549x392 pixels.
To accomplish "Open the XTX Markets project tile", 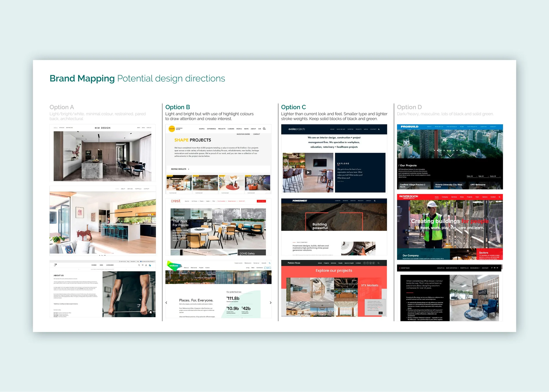I will 369,285.
